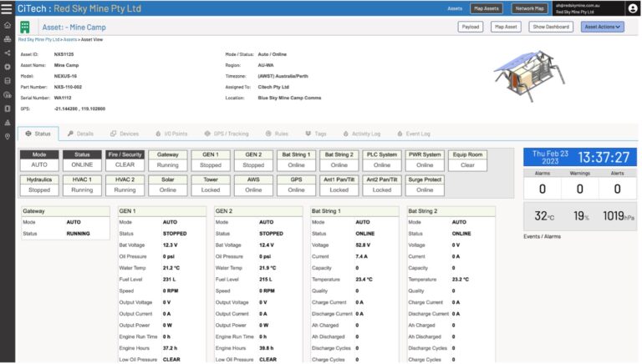Click the account email and company block
Image resolution: width=642 pixels, height=364 pixels.
(x=588, y=8)
